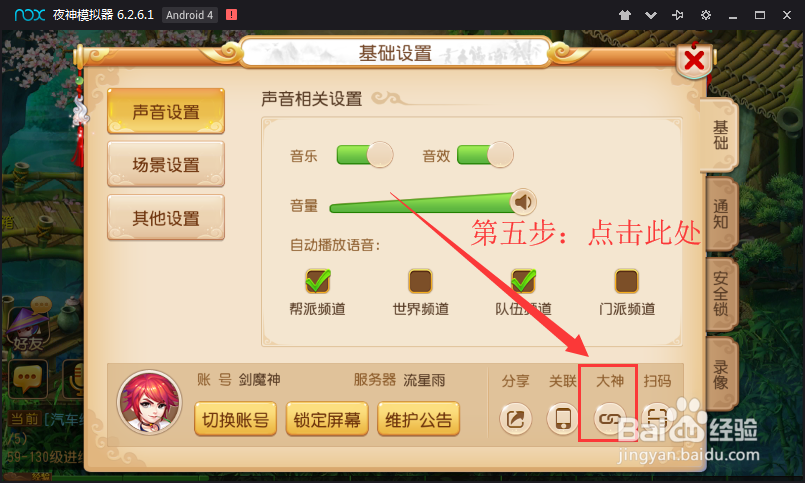Click the scan code icon under 扫码
Image resolution: width=805 pixels, height=483 pixels.
point(657,419)
